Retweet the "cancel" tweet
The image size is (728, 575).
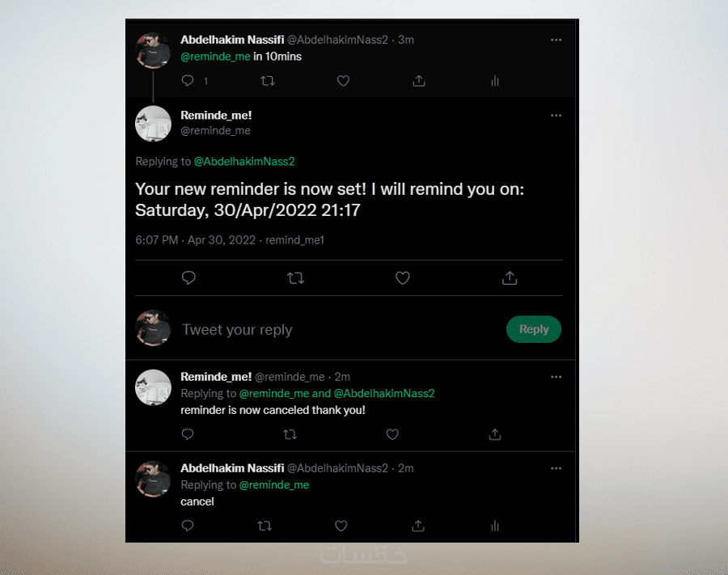pos(265,526)
